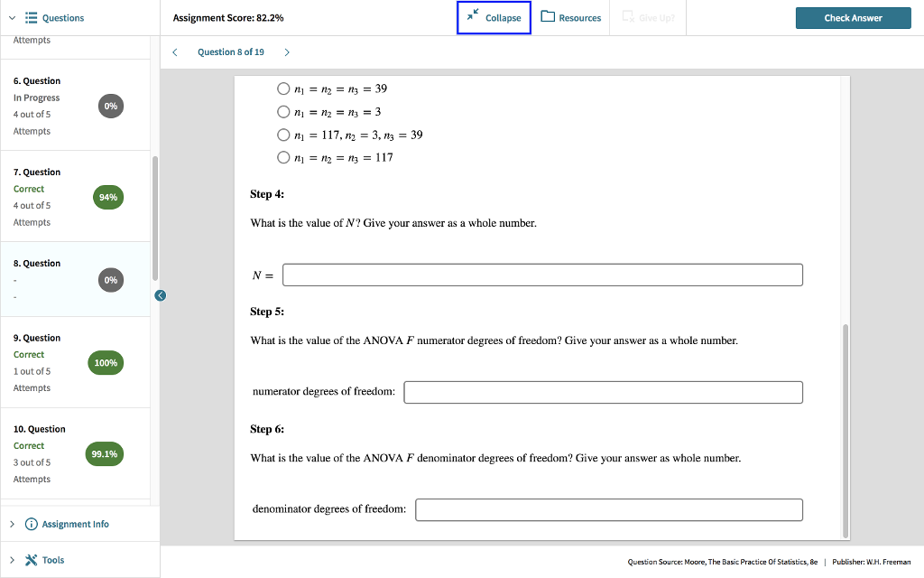Click the Check Answer button
This screenshot has width=924, height=578.
click(853, 17)
